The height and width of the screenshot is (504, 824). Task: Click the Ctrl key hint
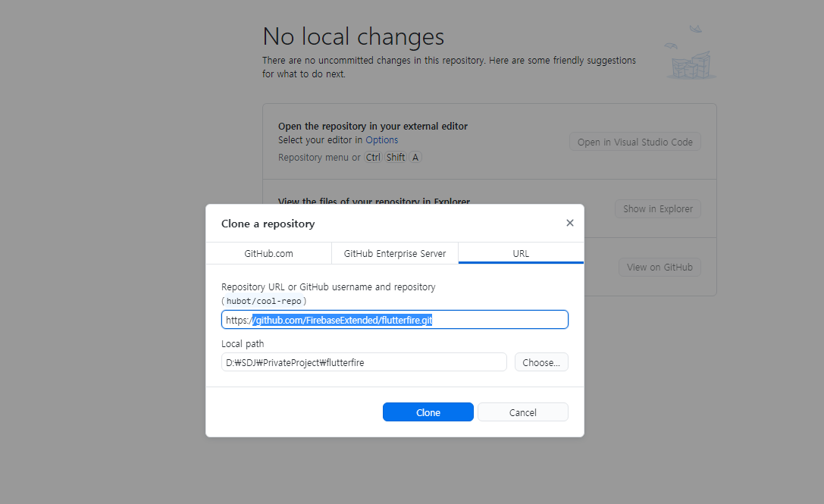tap(373, 157)
